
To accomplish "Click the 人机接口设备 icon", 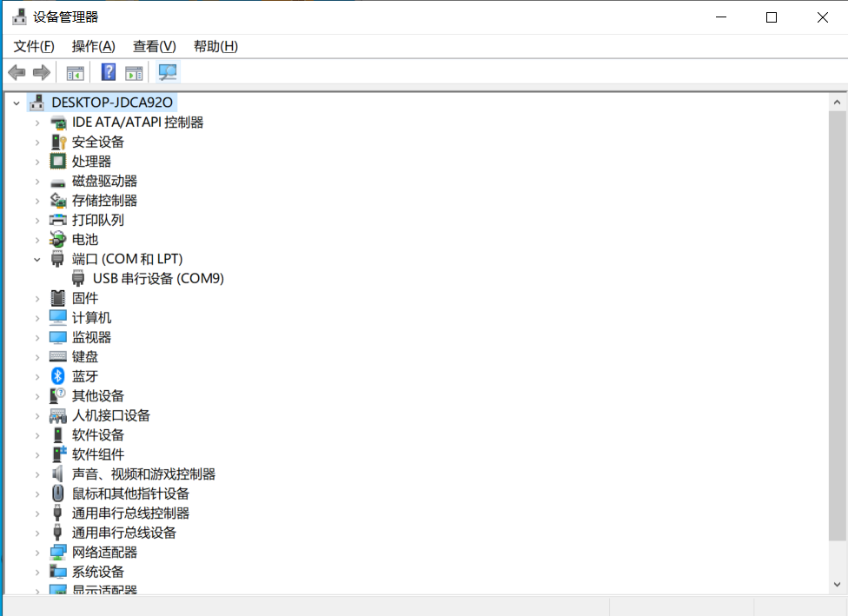I will click(x=58, y=415).
